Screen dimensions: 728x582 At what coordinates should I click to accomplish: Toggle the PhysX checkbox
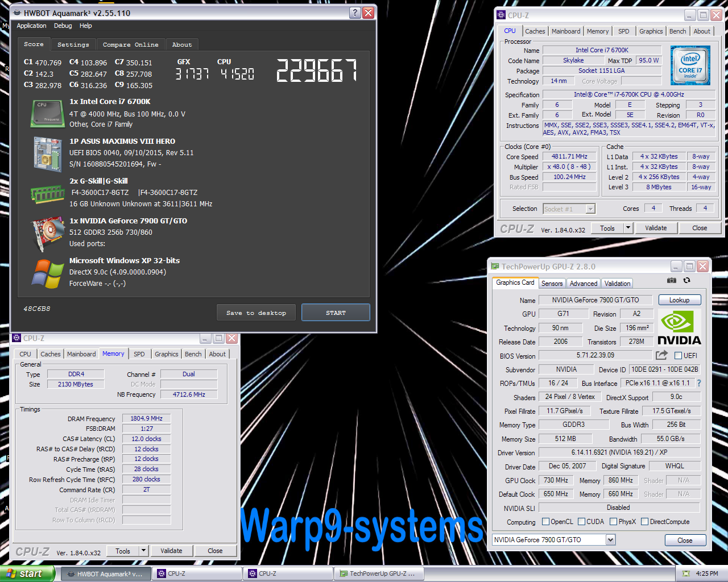(613, 521)
